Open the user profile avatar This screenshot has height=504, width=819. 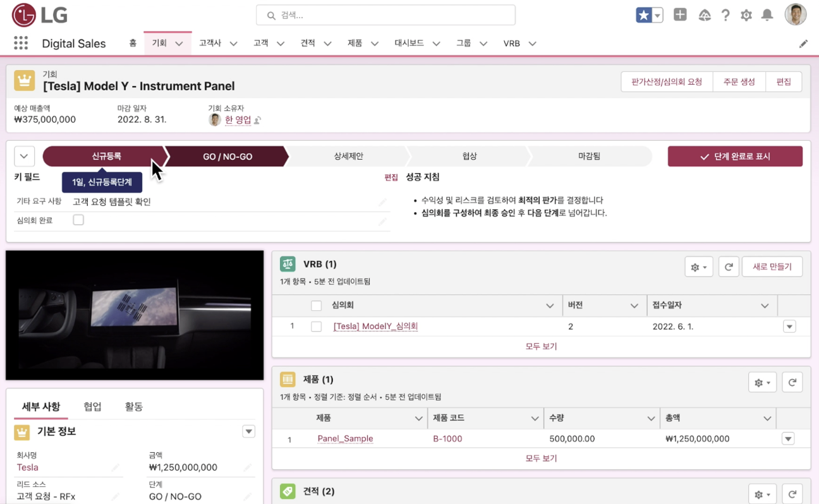coord(796,15)
